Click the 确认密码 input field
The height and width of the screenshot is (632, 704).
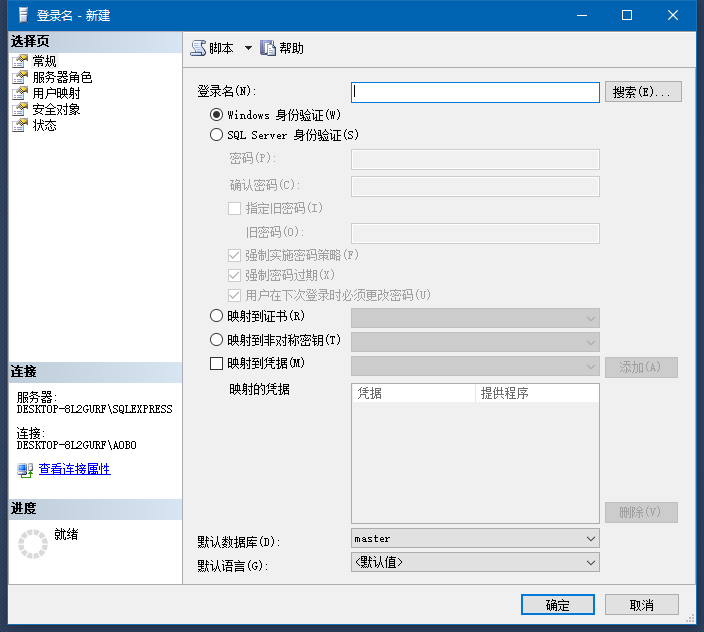pos(475,186)
